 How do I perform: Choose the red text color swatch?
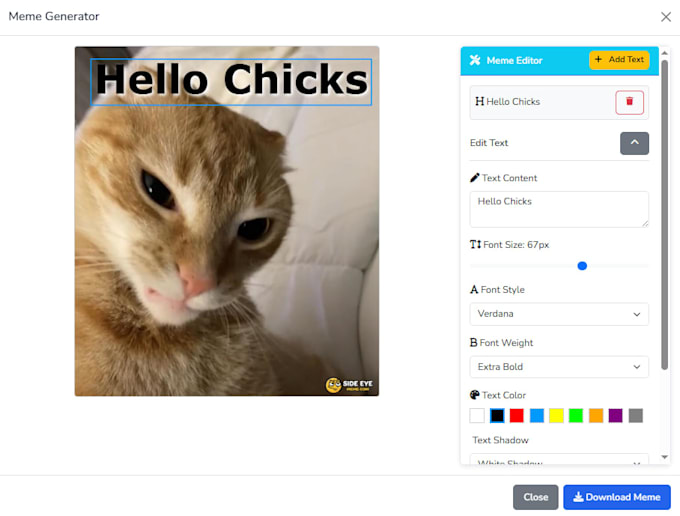517,415
